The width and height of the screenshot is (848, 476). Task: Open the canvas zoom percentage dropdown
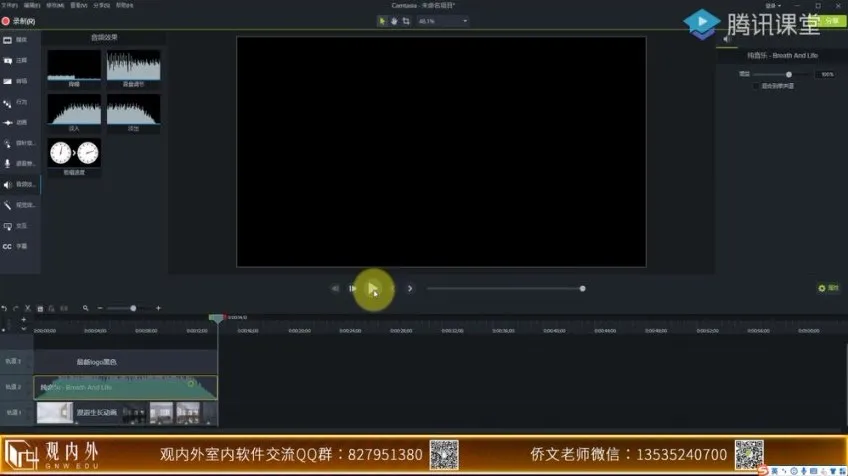point(442,21)
